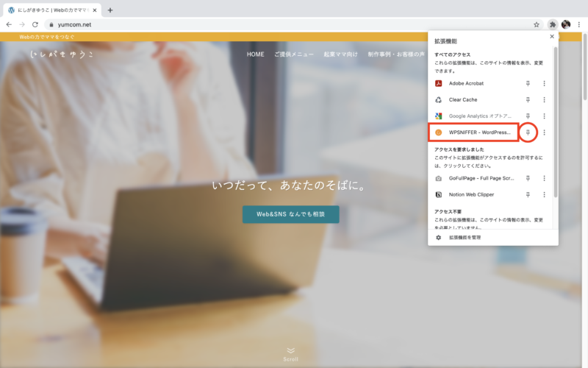Click the Clear Cache recycle icon
The width and height of the screenshot is (588, 368).
[x=438, y=99]
